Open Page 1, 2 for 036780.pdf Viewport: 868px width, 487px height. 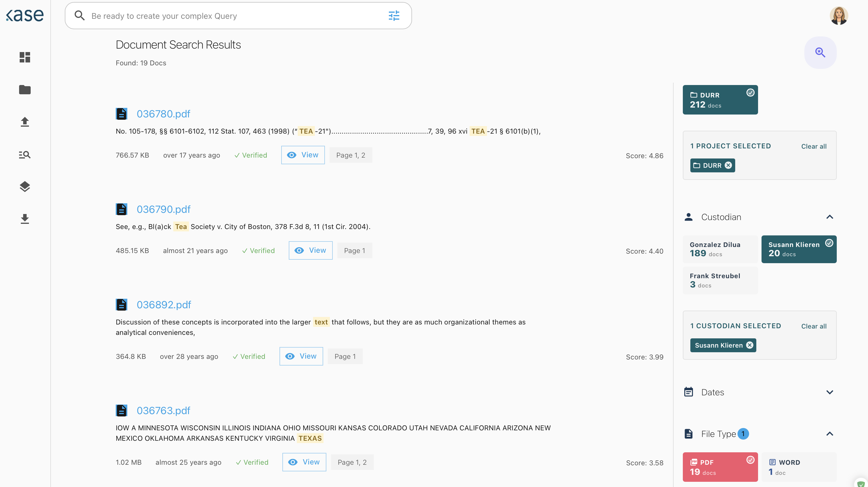click(x=350, y=155)
